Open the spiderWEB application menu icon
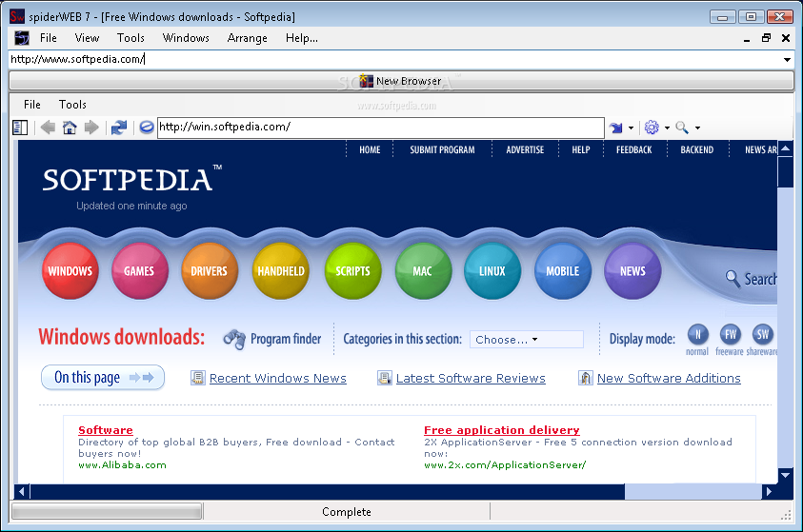803x532 pixels. click(x=22, y=38)
